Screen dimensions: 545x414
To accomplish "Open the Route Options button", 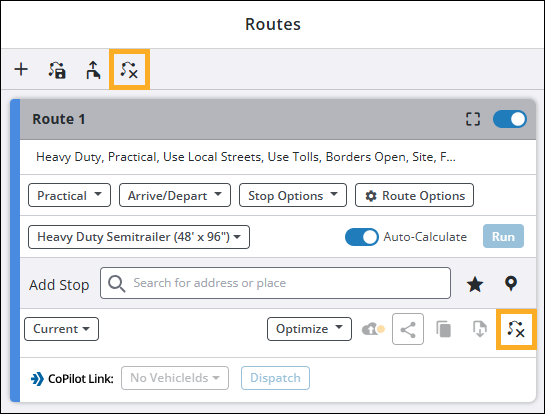I will pos(414,195).
